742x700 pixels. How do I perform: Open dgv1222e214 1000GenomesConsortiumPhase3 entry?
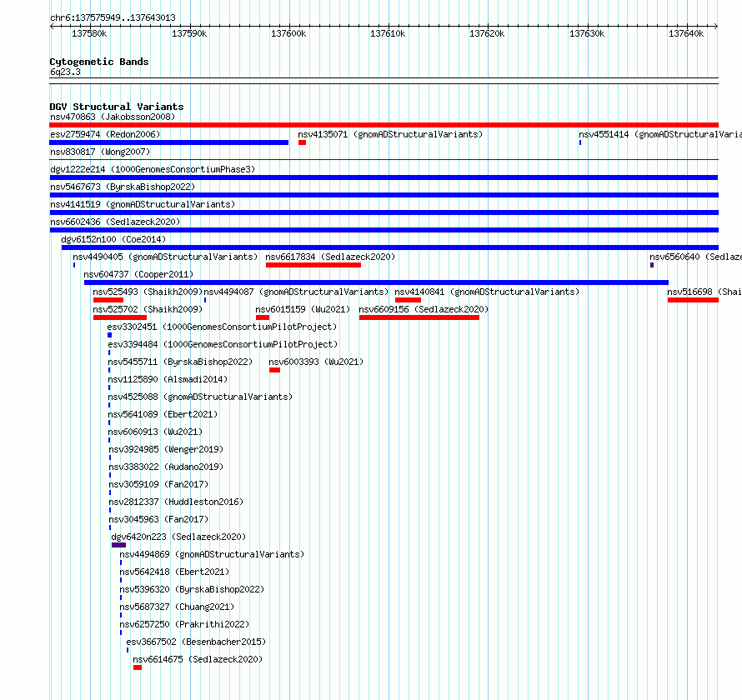click(x=153, y=169)
